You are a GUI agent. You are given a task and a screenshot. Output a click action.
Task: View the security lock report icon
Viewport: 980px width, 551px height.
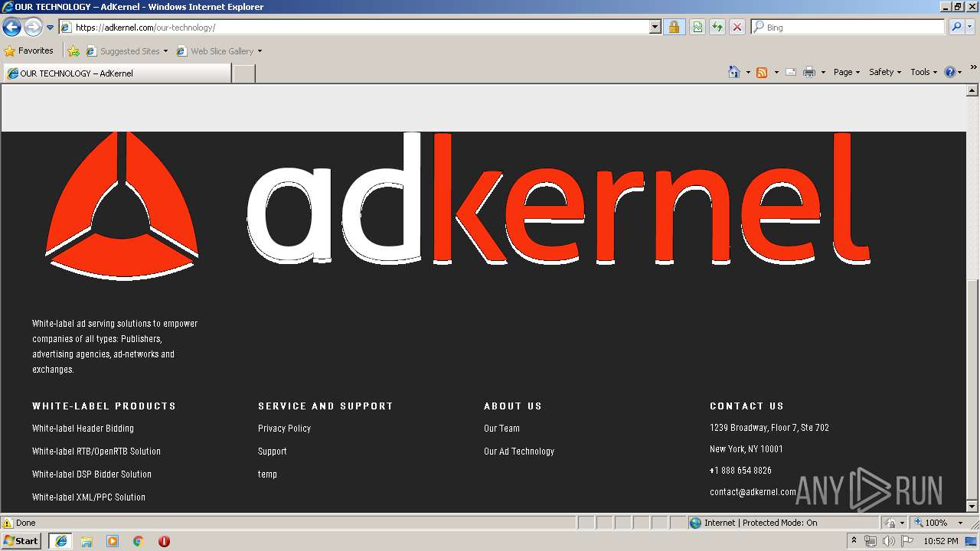(674, 28)
